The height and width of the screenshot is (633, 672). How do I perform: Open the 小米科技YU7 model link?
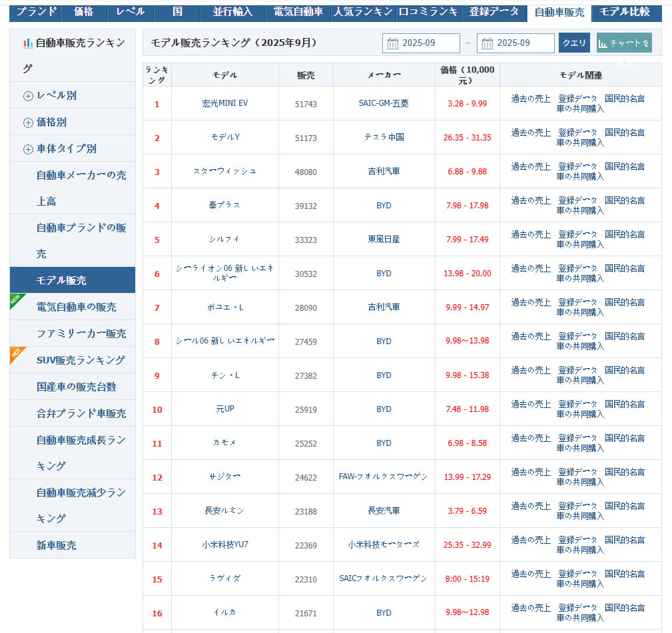coord(224,545)
